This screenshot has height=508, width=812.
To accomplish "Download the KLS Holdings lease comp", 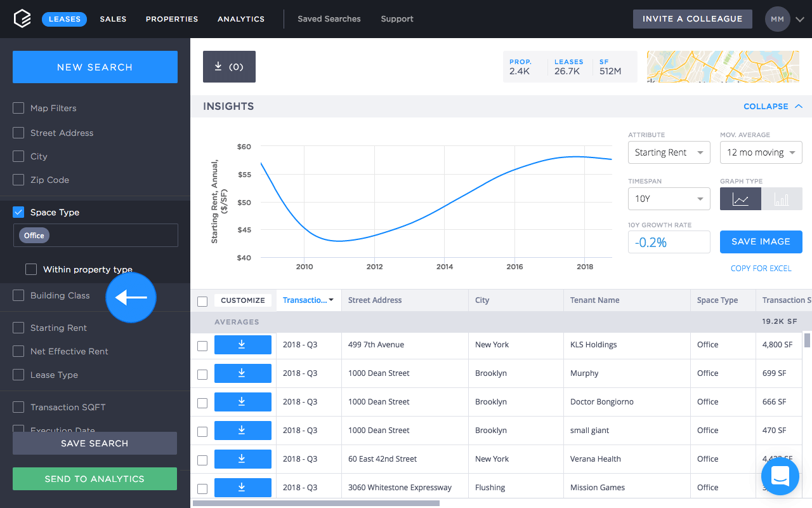I will (242, 345).
